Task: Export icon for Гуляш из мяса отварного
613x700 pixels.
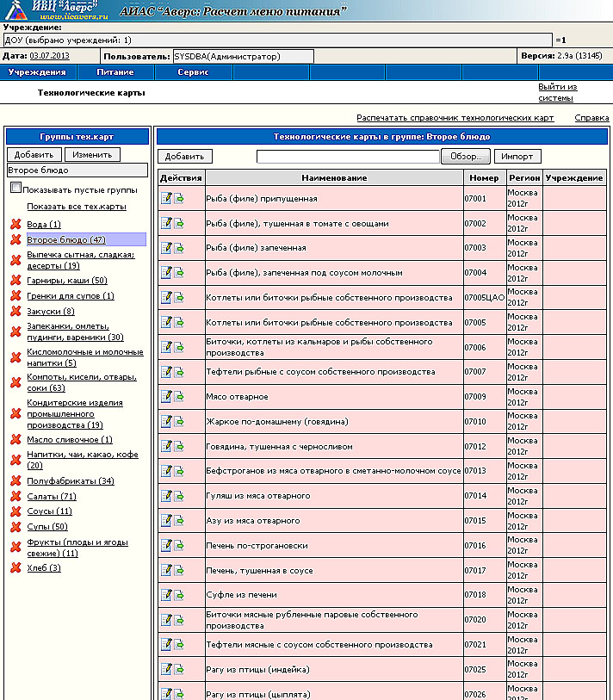Action: tap(179, 496)
